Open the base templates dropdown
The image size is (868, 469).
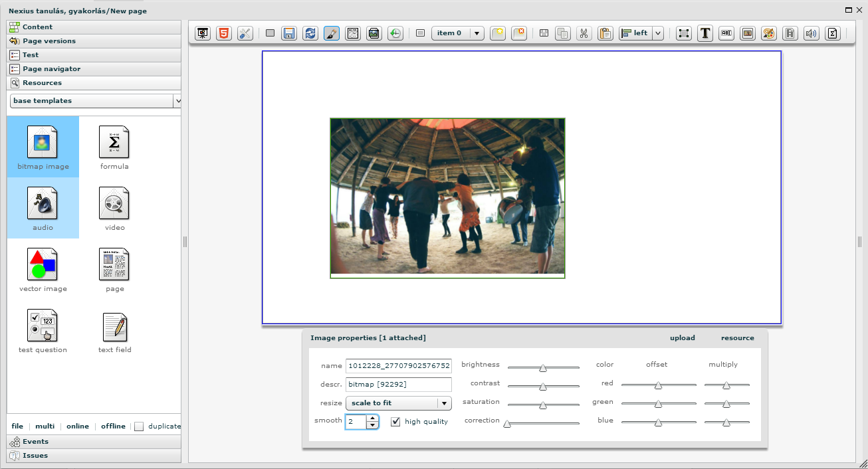[x=177, y=101]
